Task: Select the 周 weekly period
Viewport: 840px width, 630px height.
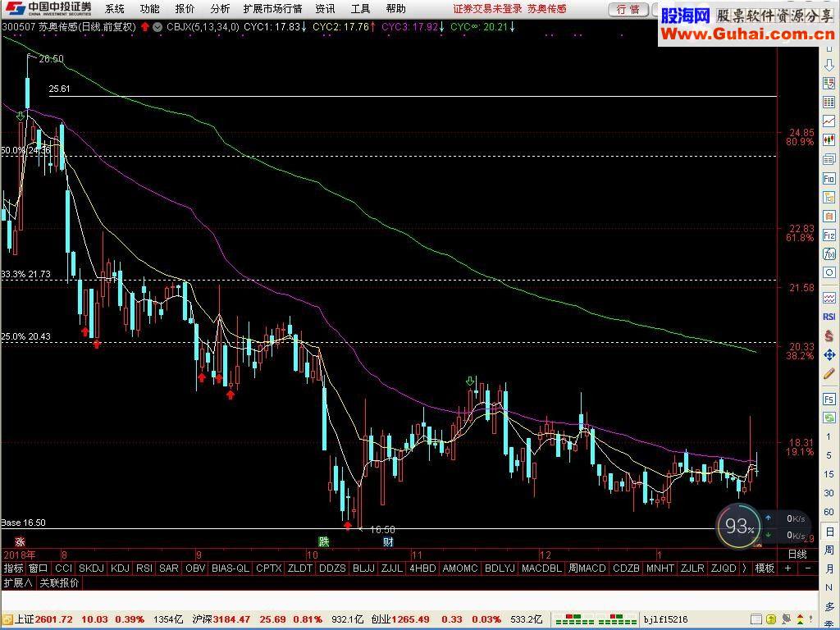Action: [829, 550]
